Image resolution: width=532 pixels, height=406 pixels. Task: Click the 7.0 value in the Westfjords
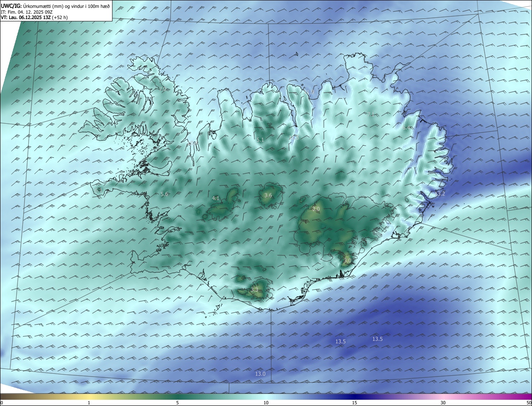[162, 89]
